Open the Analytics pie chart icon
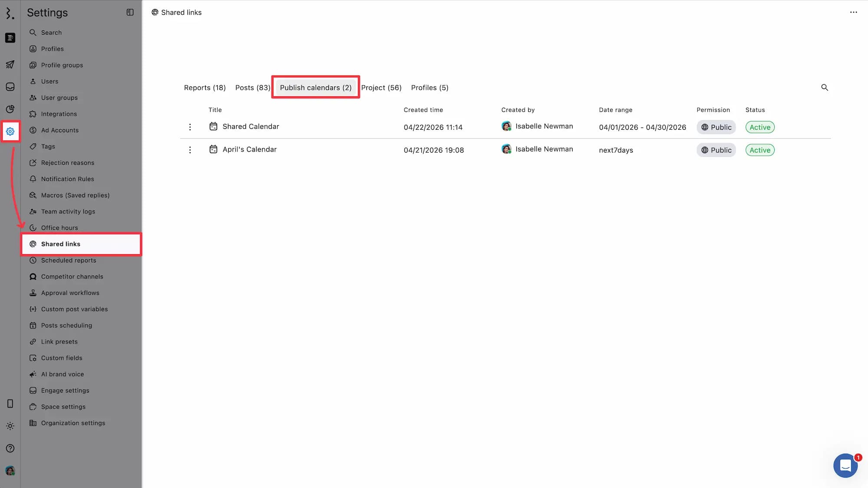Viewport: 868px width, 488px height. [10, 109]
